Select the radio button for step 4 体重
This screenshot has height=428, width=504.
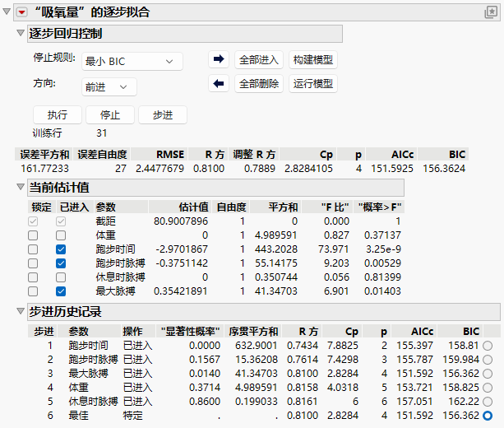point(488,388)
